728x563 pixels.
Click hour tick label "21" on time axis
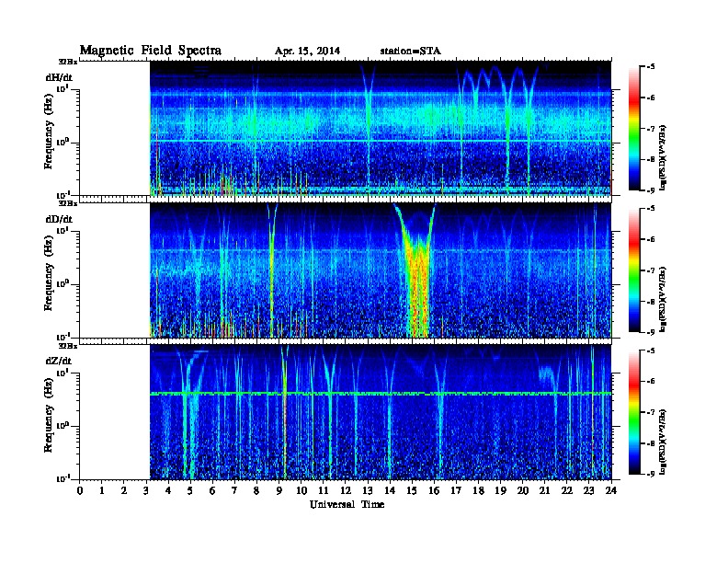[544, 491]
